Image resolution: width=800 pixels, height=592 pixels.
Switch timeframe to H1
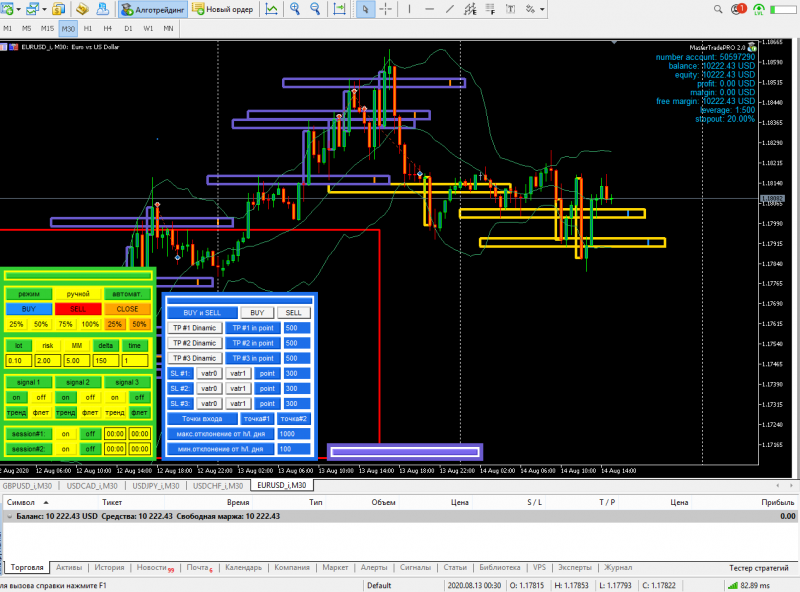pos(88,29)
